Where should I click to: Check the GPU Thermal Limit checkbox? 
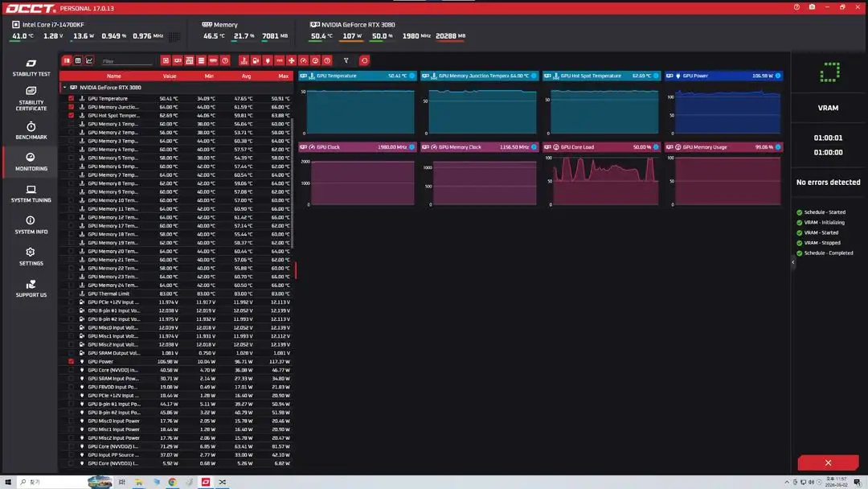(71, 294)
